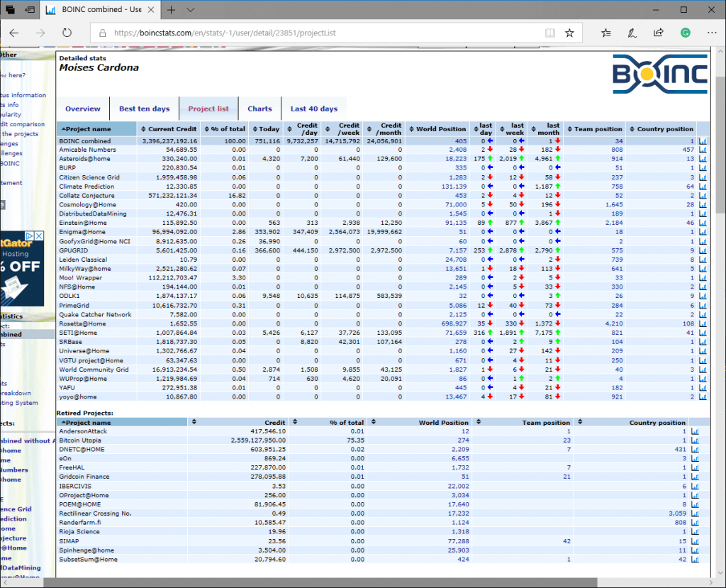Click the vertical scrollbar on right
The image size is (726, 588).
coord(720,144)
